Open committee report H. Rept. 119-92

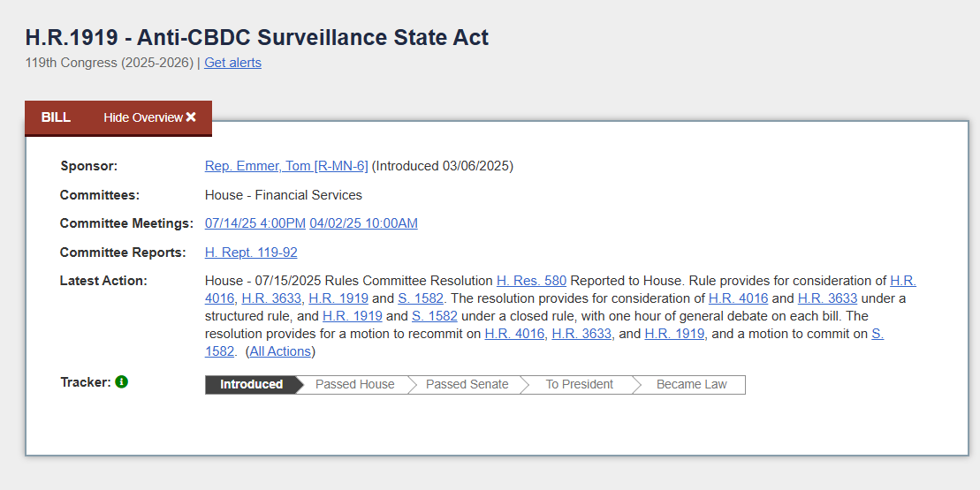[251, 253]
